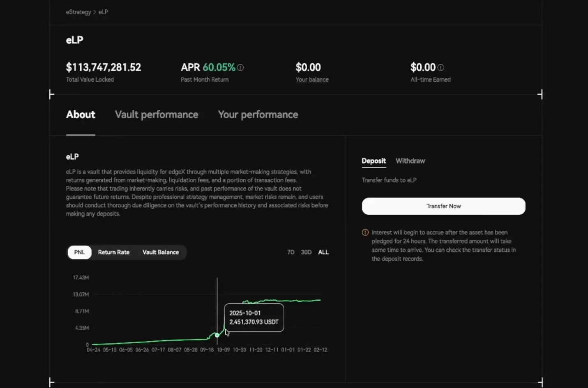The height and width of the screenshot is (388, 588).
Task: Click the Transfer Now button
Action: tap(443, 206)
